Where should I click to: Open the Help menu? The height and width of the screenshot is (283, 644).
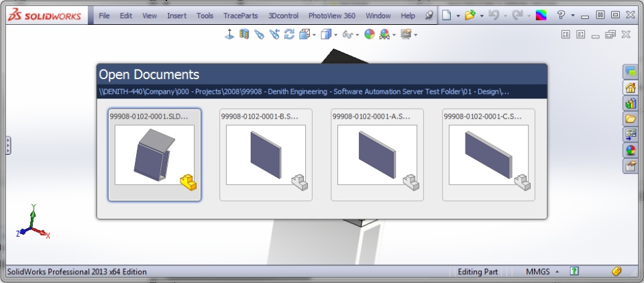click(407, 15)
